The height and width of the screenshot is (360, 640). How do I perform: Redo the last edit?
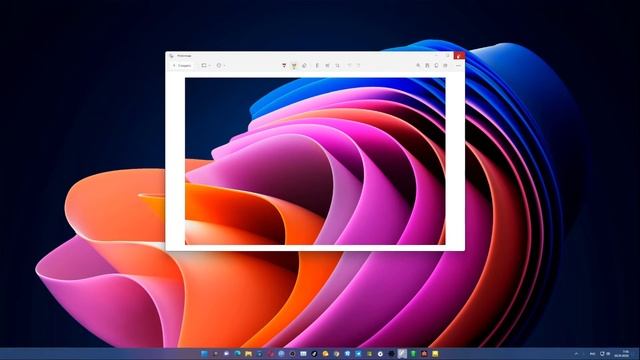(x=358, y=65)
